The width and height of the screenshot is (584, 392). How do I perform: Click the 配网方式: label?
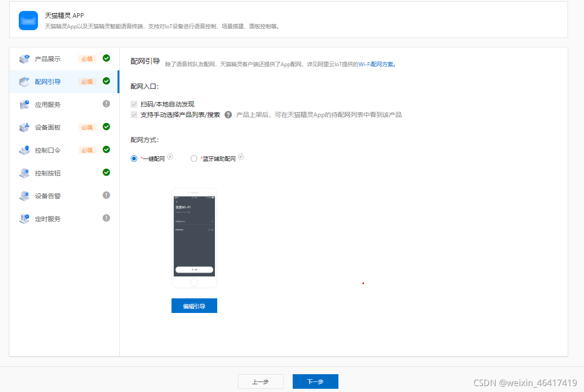coord(145,140)
